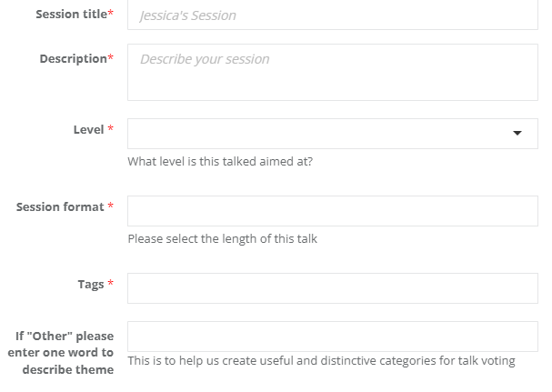Click the Tags label
This screenshot has height=392, width=552.
pyautogui.click(x=91, y=285)
